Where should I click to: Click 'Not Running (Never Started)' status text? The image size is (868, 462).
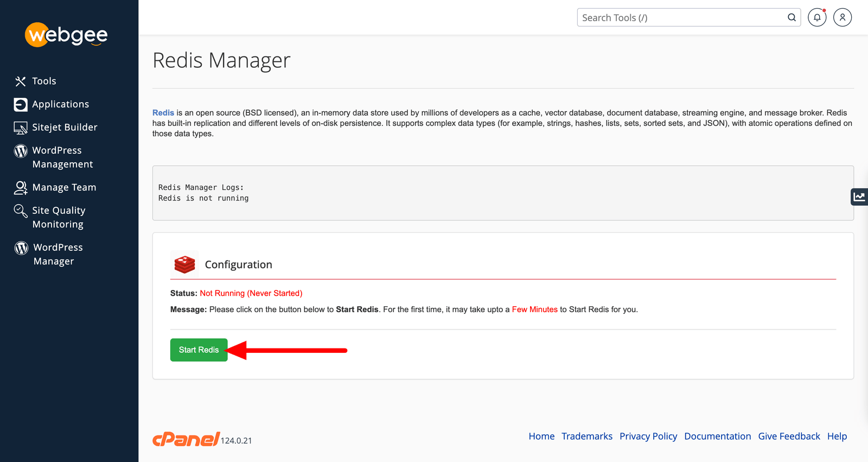pos(251,293)
